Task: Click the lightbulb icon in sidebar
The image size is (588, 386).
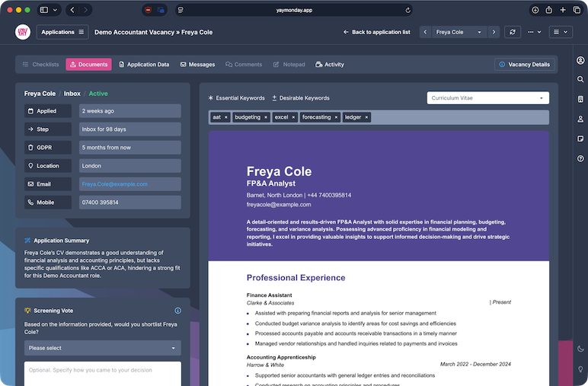Action: 580,365
